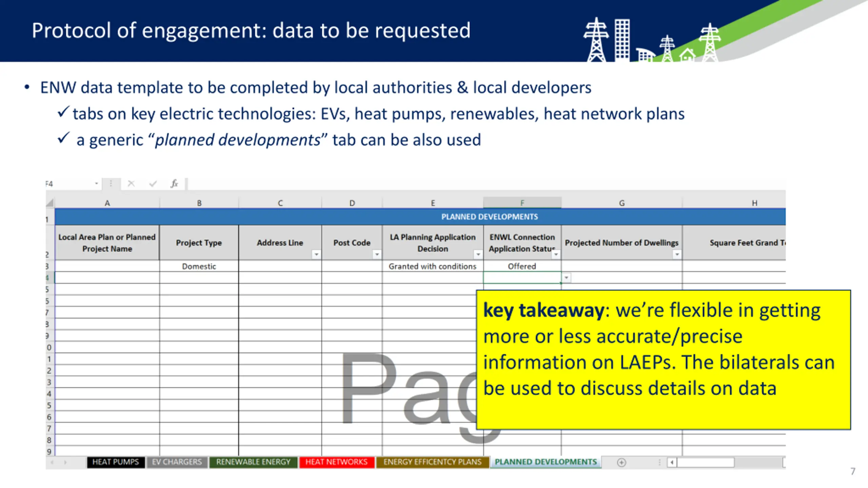Image resolution: width=868 pixels, height=488 pixels.
Task: Click the 'Offered' cell
Action: point(522,266)
